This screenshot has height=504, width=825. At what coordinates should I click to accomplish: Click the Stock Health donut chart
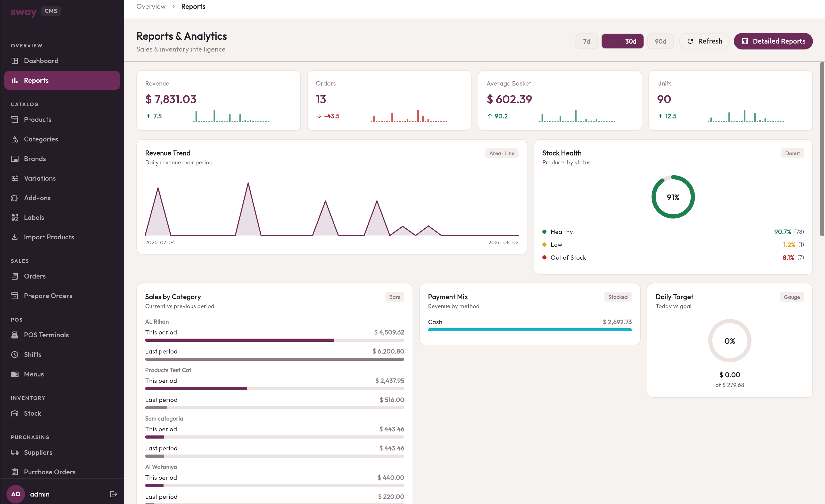[x=673, y=197]
